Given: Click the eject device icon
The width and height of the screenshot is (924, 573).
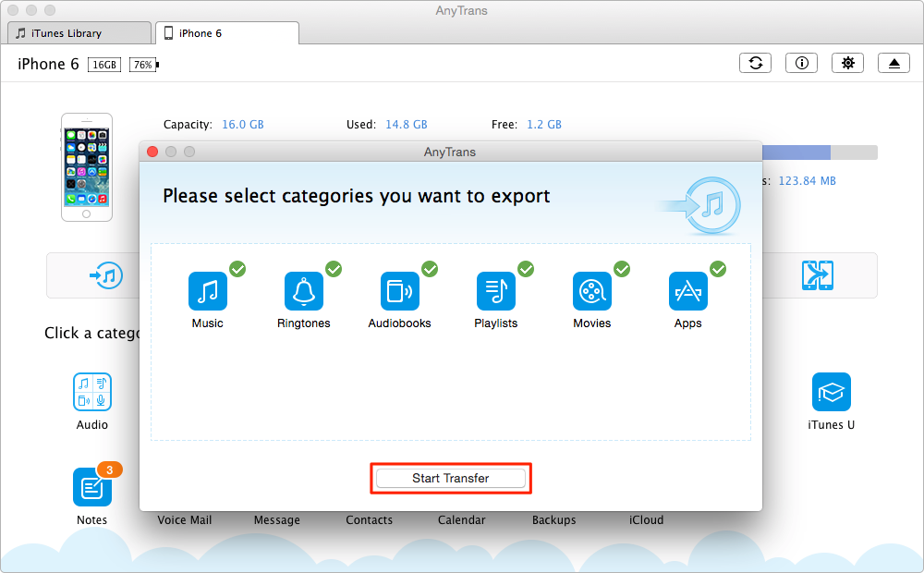Looking at the screenshot, I should [x=894, y=63].
